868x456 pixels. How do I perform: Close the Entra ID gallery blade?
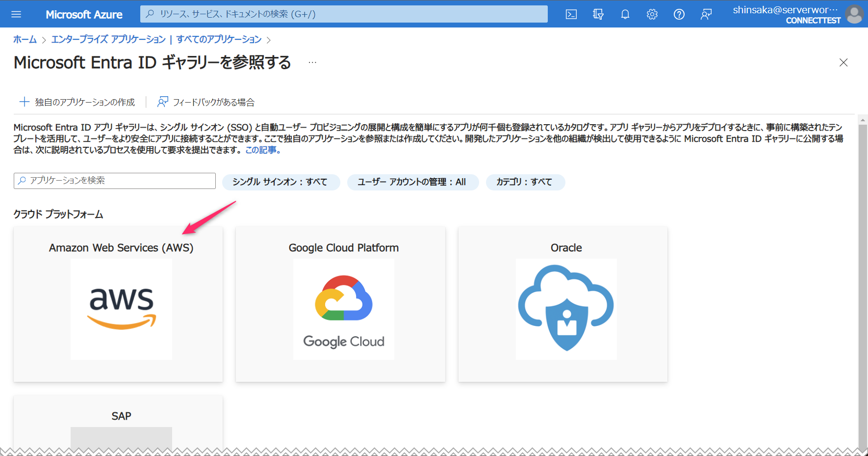(843, 62)
